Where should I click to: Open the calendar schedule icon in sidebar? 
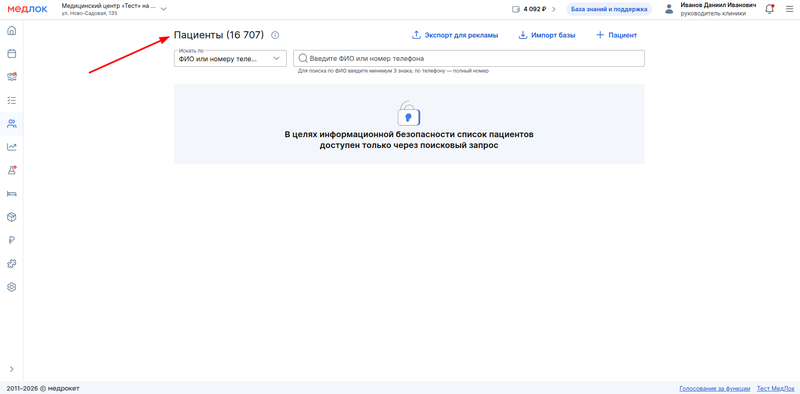11,53
